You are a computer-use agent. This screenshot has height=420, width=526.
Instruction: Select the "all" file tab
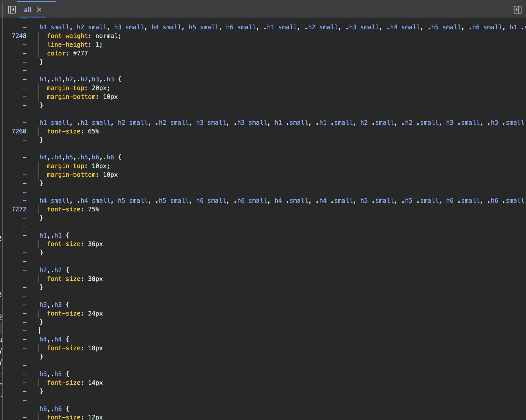27,10
